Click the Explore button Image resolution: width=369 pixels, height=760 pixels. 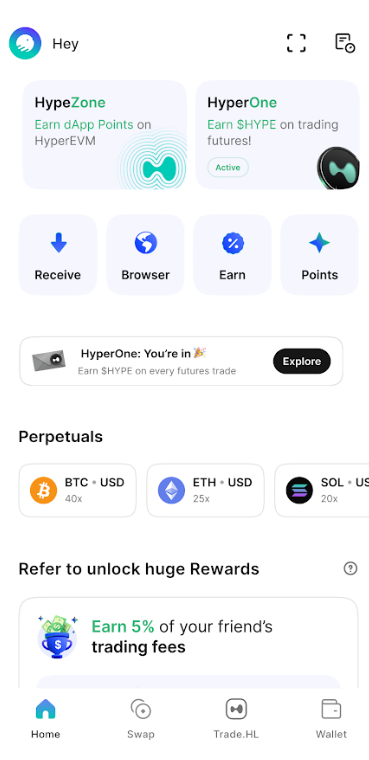(x=302, y=361)
